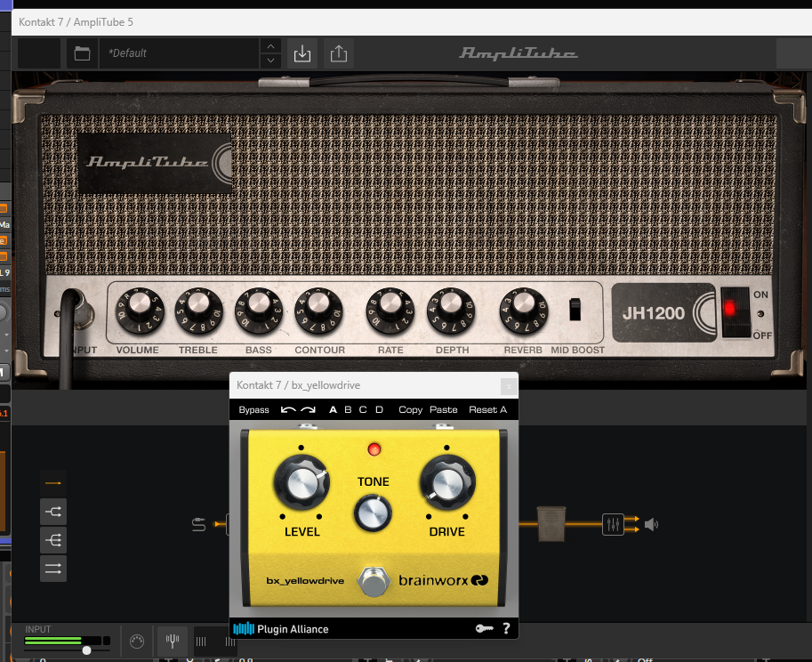Click the JH1200 model badge on the amp

pos(663,313)
